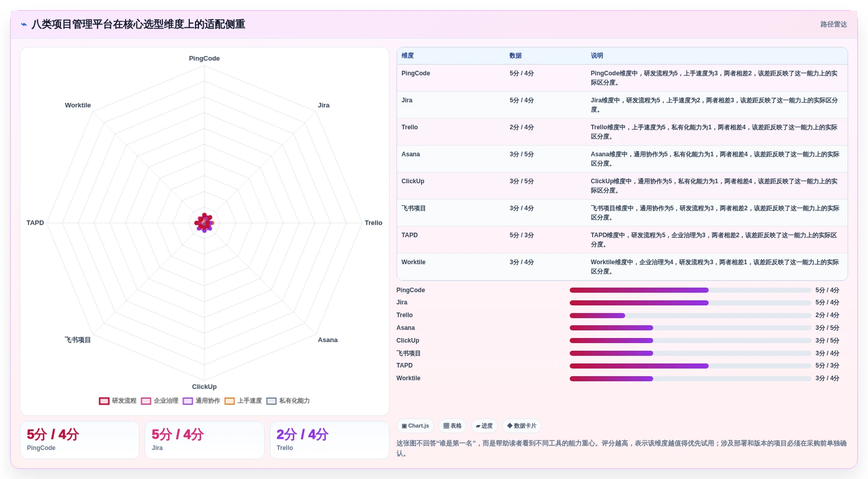Click the footnote paragraph under the tags
Viewport: 868px width, 479px height.
622,448
